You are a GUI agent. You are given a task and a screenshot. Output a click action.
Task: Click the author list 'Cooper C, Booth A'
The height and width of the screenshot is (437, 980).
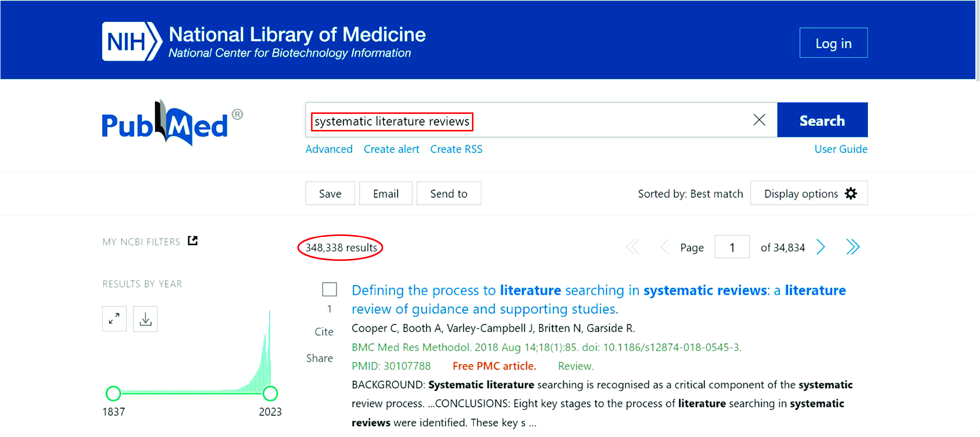click(493, 328)
